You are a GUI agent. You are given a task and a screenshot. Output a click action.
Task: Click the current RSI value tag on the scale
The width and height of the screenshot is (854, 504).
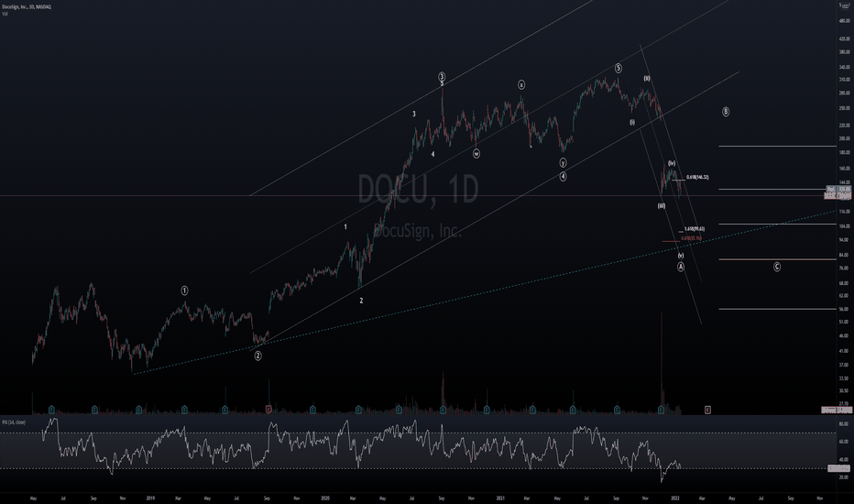click(x=838, y=468)
